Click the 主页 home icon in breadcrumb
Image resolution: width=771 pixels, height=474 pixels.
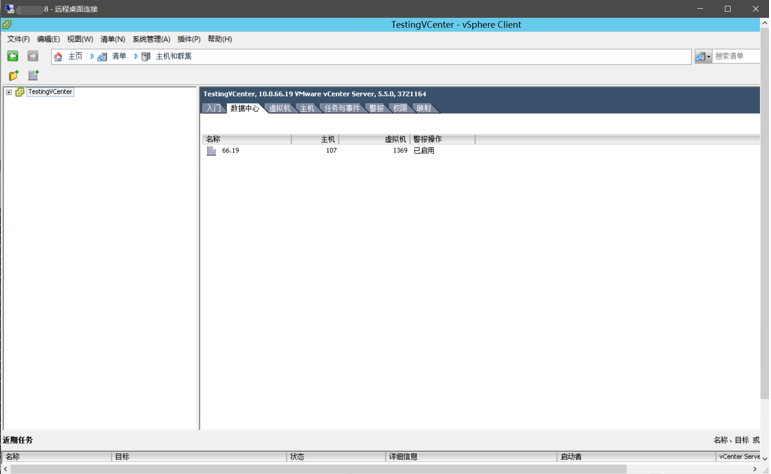tap(58, 57)
